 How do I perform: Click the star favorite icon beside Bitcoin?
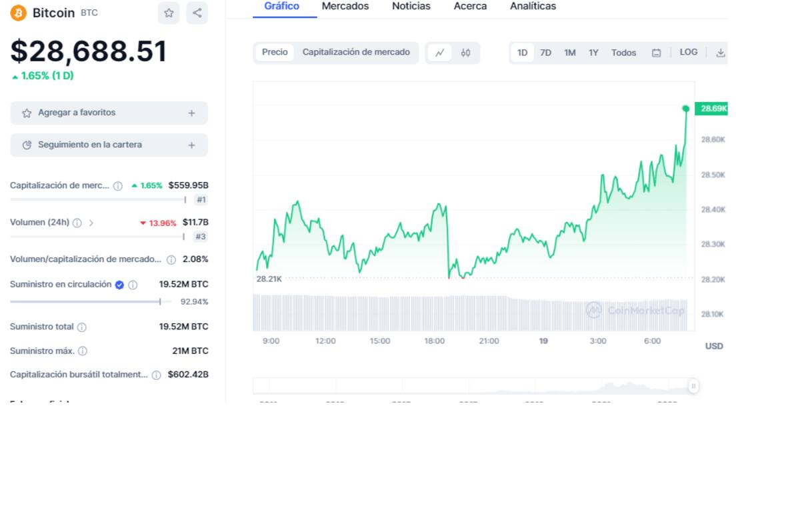pos(169,13)
